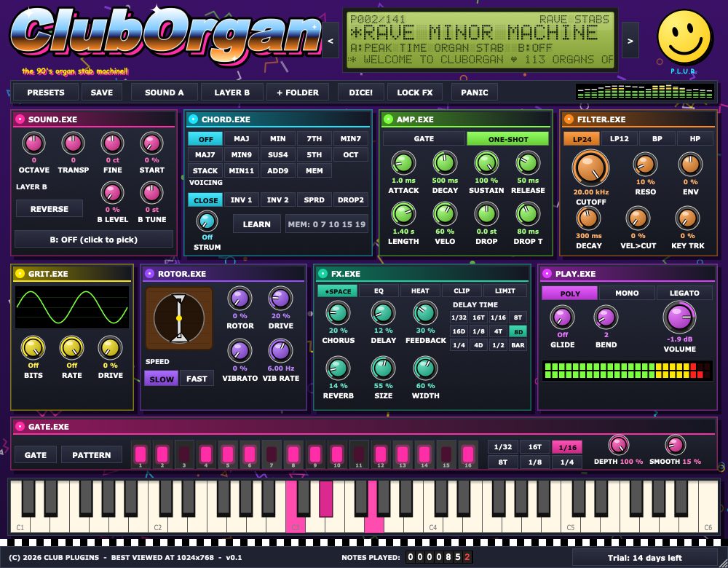The height and width of the screenshot is (568, 728).
Task: Randomize with the DICE! button
Action: 361,92
